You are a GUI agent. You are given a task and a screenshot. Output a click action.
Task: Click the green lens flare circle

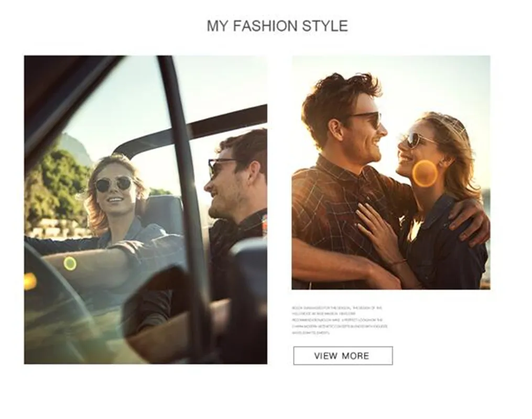[x=70, y=263]
